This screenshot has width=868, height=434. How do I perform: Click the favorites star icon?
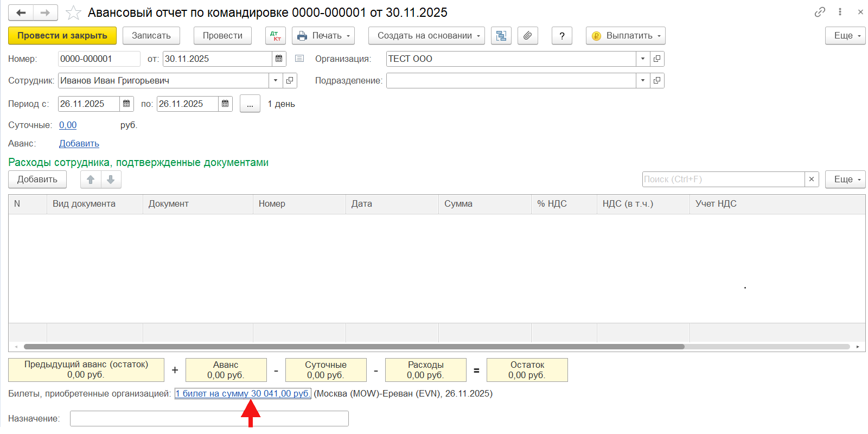(73, 12)
